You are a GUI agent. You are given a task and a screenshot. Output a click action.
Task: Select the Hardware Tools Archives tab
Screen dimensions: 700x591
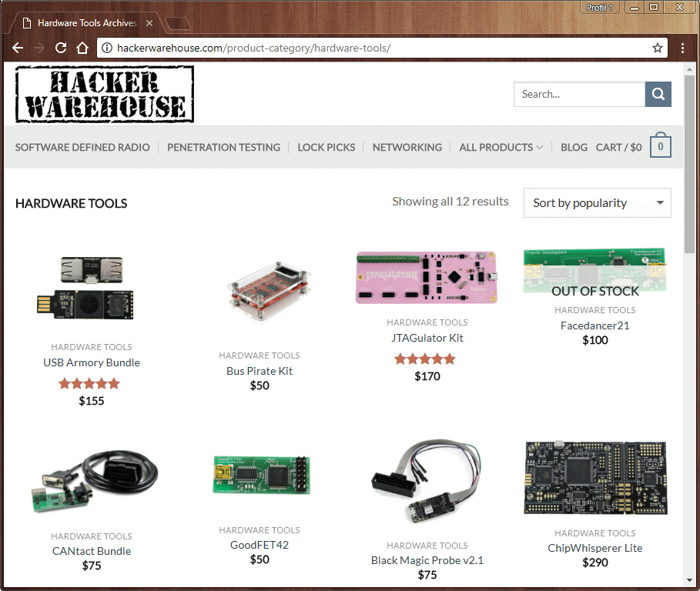tap(87, 23)
